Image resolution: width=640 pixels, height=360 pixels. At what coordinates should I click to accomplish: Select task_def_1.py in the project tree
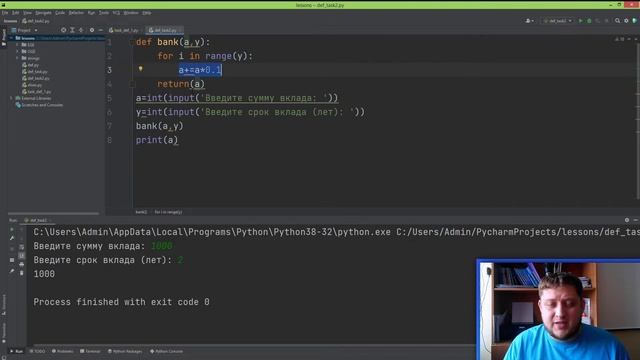pyautogui.click(x=37, y=92)
